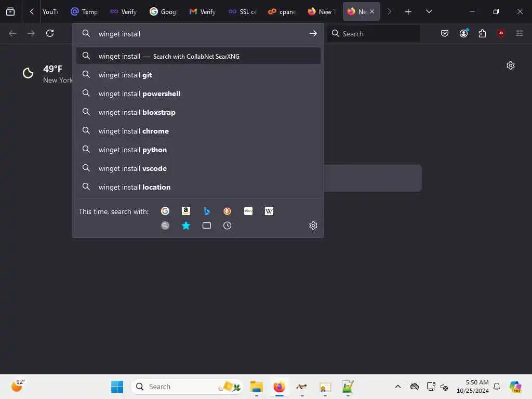Screen dimensions: 532x399
Task: Click the Windows taskbar Search box
Action: [187, 387]
